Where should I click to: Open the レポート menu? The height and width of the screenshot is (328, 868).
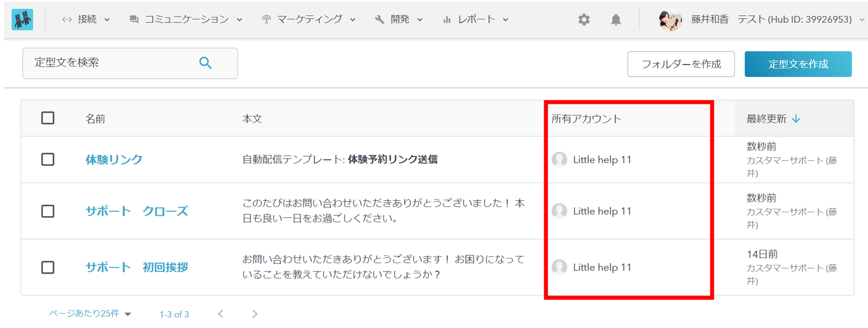(x=475, y=19)
